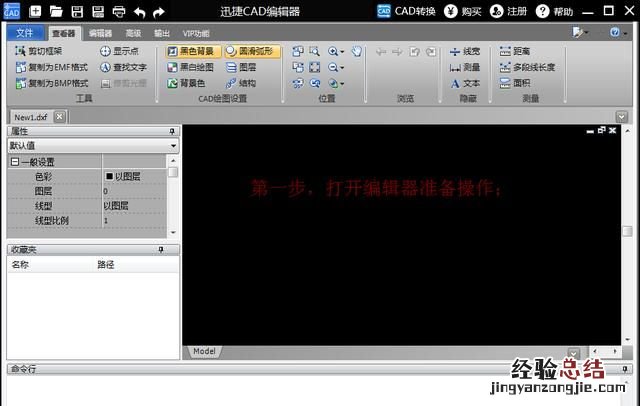640x406 pixels.
Task: Select the Model layout tab
Action: tap(204, 351)
